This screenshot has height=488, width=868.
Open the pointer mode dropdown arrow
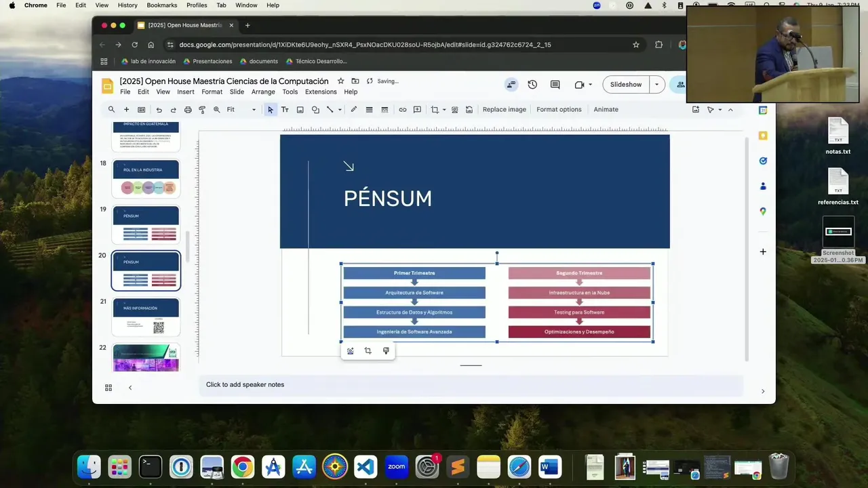click(720, 109)
